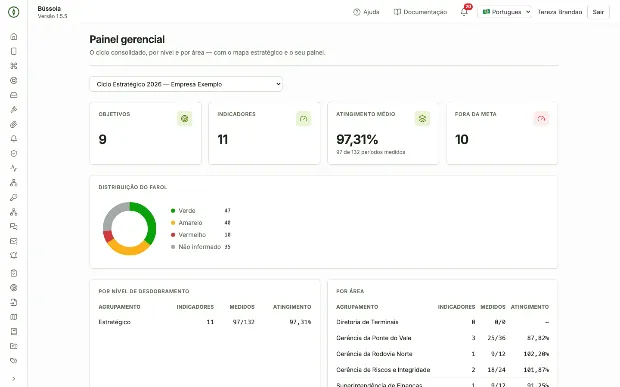The height and width of the screenshot is (387, 620).
Task: Click the 102,28% atingimento value
Action: tap(536, 354)
